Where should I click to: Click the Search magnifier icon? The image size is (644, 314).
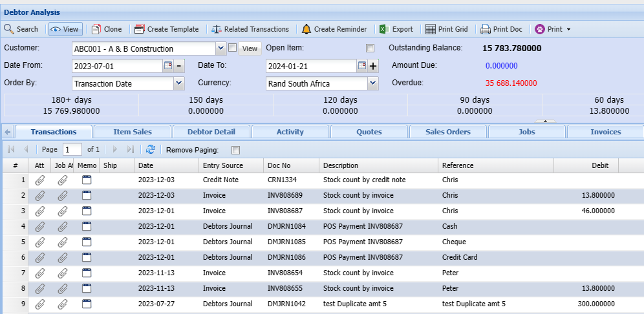pos(9,29)
